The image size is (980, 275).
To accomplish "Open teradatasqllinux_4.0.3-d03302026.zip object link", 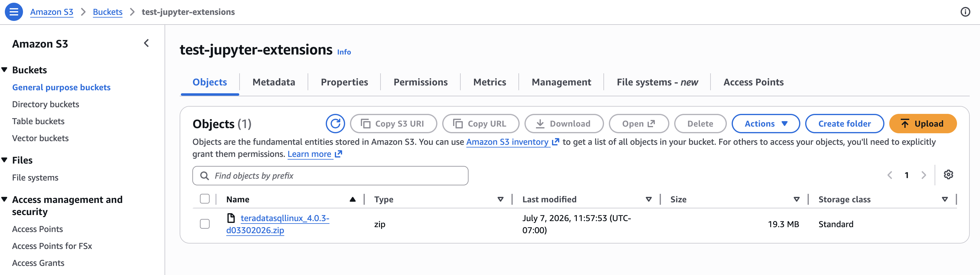I will [x=278, y=224].
